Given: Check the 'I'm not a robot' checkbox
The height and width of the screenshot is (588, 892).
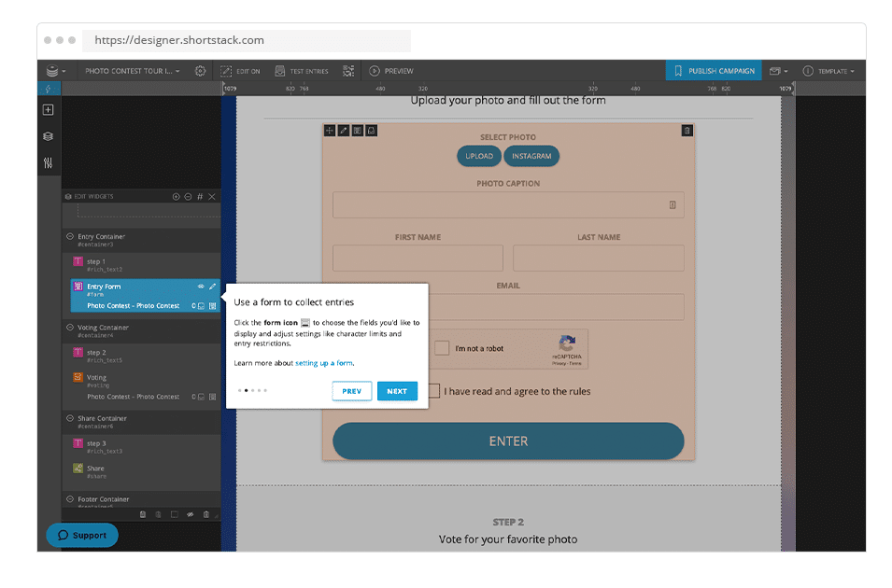Looking at the screenshot, I should pos(442,348).
